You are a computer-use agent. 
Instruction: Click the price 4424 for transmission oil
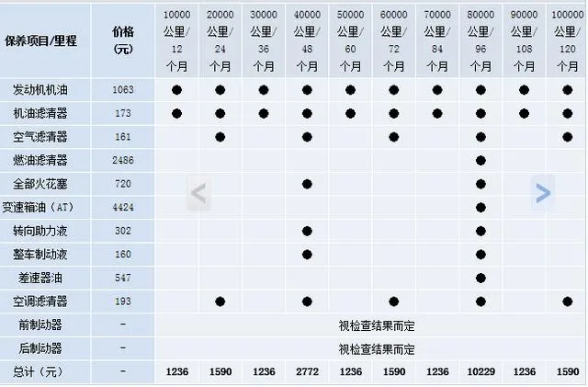123,207
